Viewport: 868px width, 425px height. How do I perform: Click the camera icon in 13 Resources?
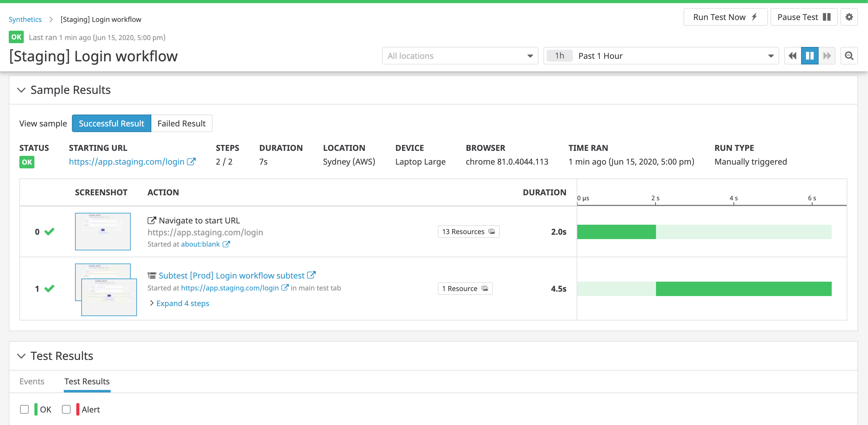tap(492, 232)
